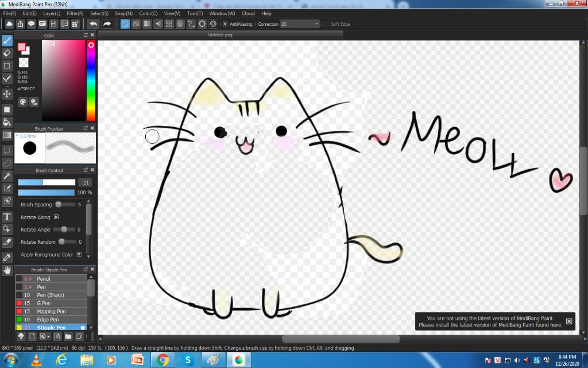Image resolution: width=588 pixels, height=368 pixels.
Task: Open the Filter menu
Action: pos(75,14)
